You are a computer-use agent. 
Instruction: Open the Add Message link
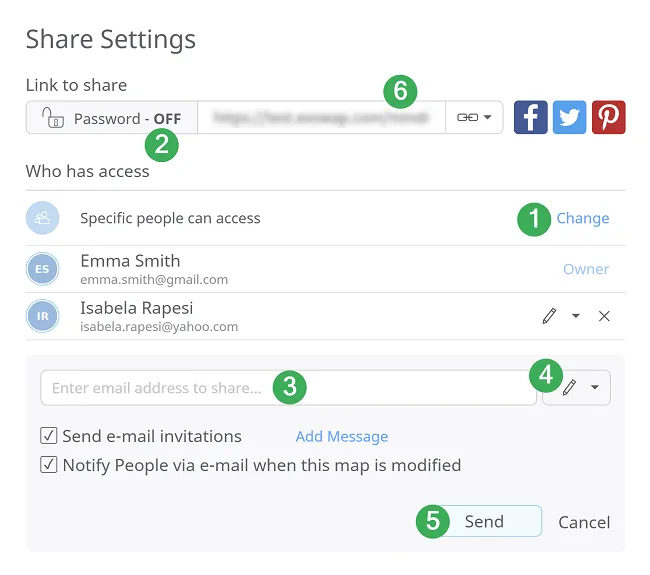pyautogui.click(x=341, y=436)
